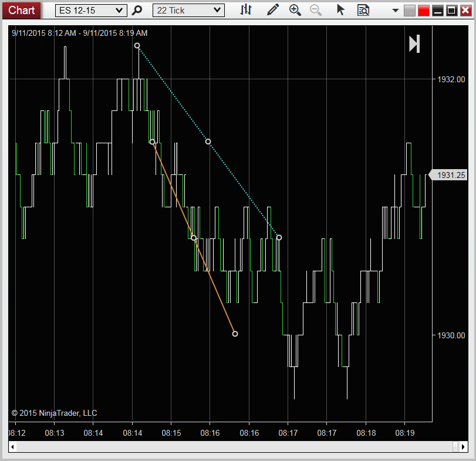The image size is (476, 461).
Task: Click the 08:15 time axis label
Action: click(171, 433)
